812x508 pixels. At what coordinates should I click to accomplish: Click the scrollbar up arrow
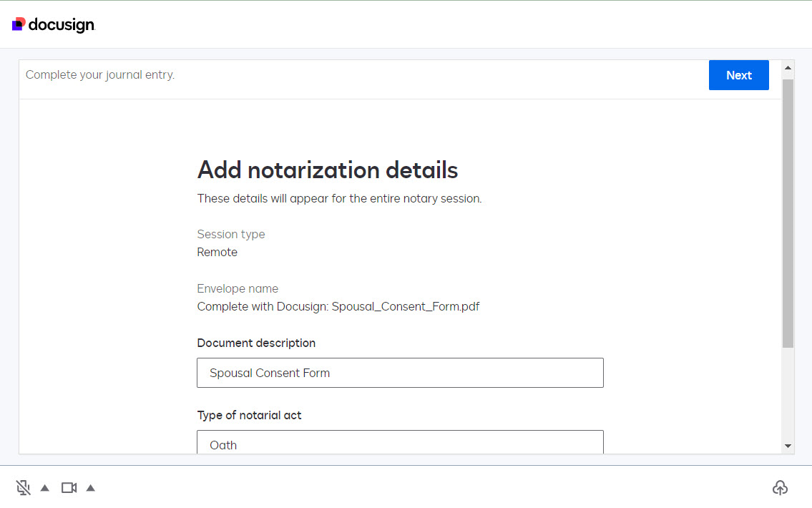[788, 69]
